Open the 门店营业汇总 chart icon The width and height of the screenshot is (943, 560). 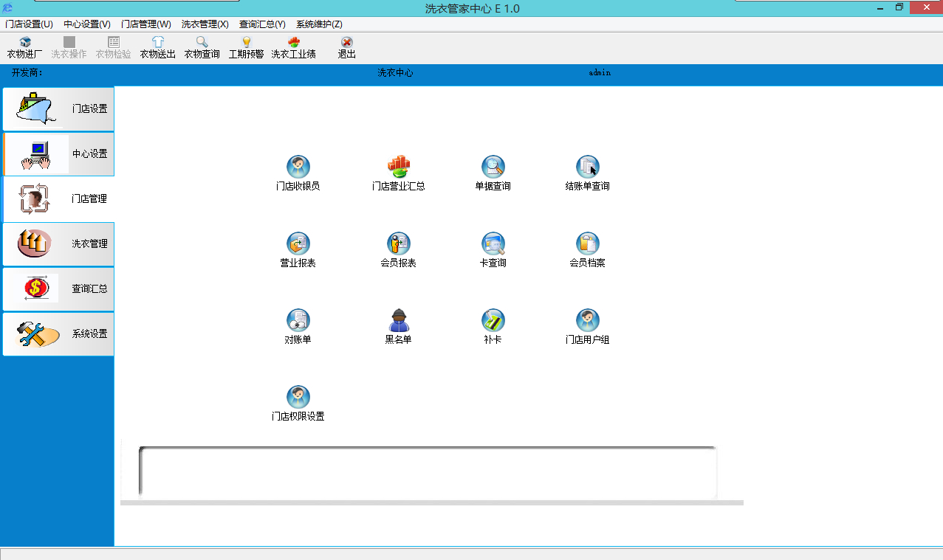point(398,167)
